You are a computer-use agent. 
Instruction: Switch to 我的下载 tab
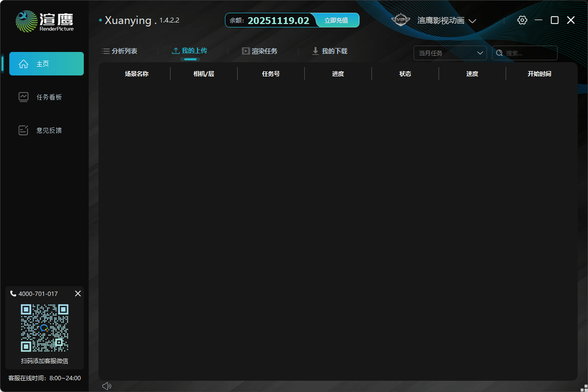330,51
